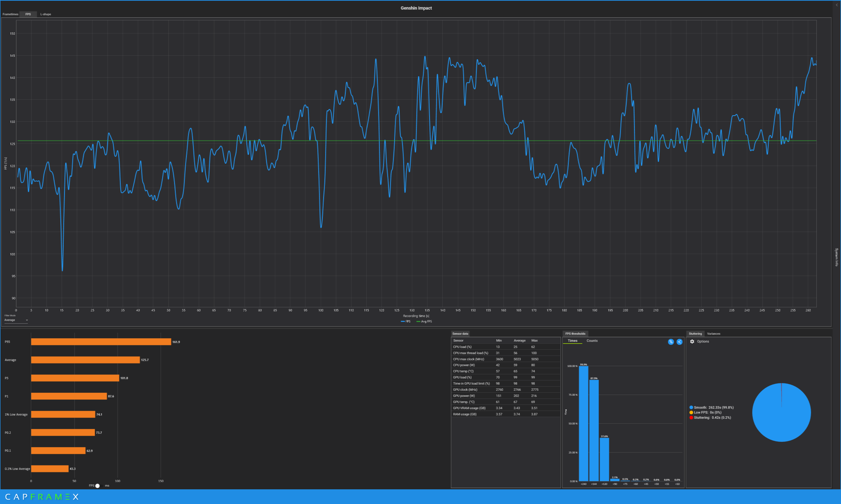Click the Smooth legend blue dot
The image size is (841, 504).
[691, 407]
